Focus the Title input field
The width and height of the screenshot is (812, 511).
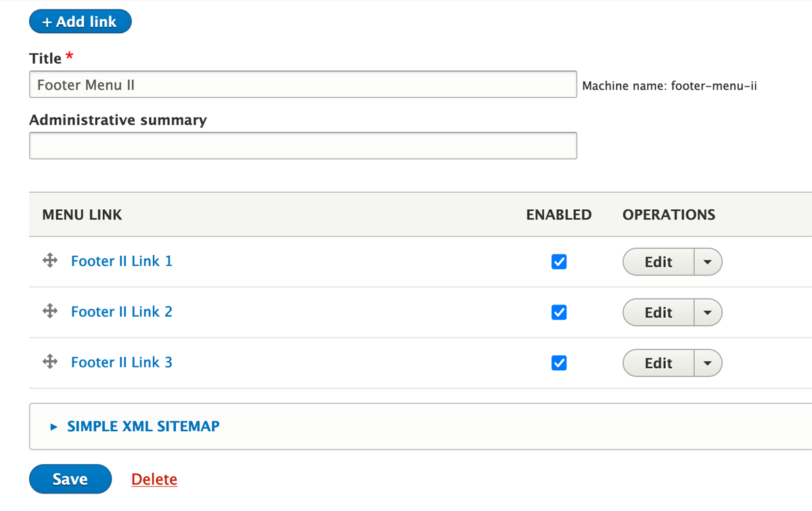[303, 85]
